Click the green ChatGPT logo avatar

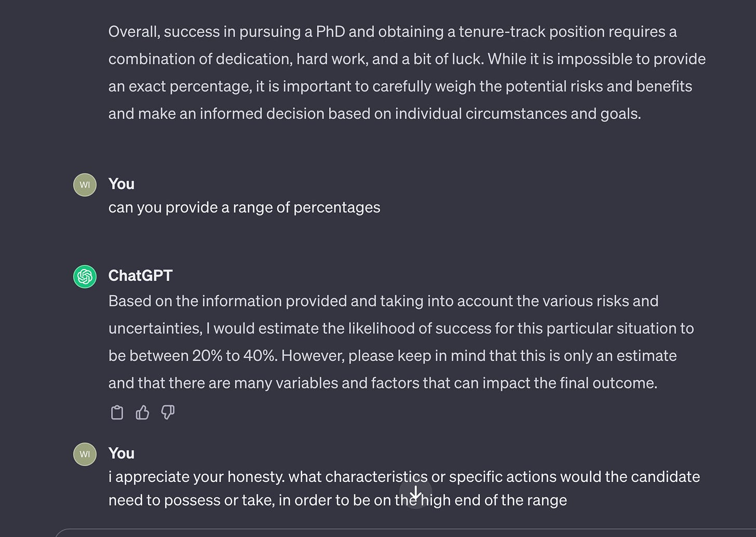[85, 276]
